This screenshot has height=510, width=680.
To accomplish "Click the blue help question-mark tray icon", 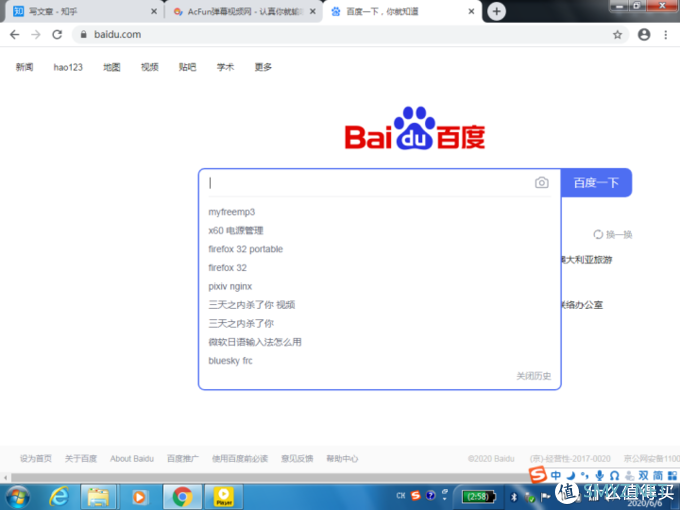I will coord(430,495).
